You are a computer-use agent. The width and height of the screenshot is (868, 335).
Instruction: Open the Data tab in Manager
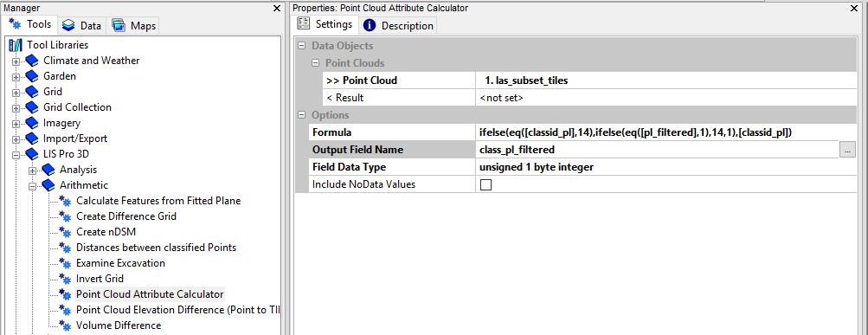click(81, 25)
